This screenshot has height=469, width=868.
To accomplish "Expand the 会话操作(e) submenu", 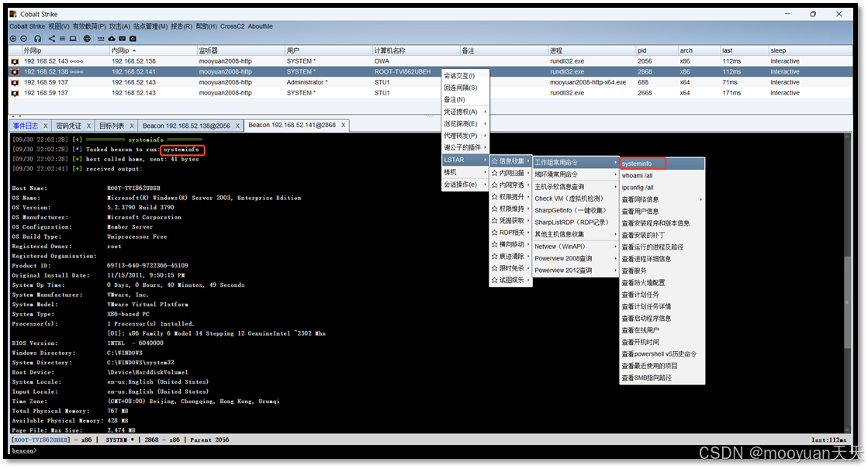I will click(x=465, y=184).
